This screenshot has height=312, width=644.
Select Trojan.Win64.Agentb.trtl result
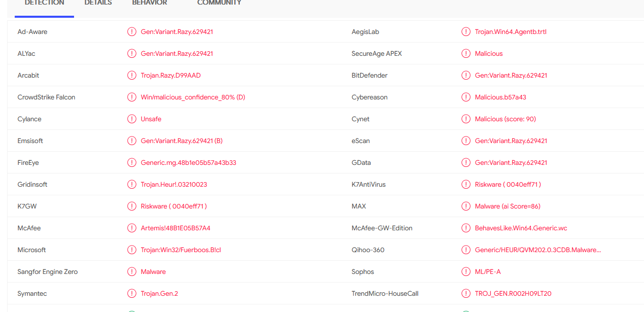coord(511,31)
